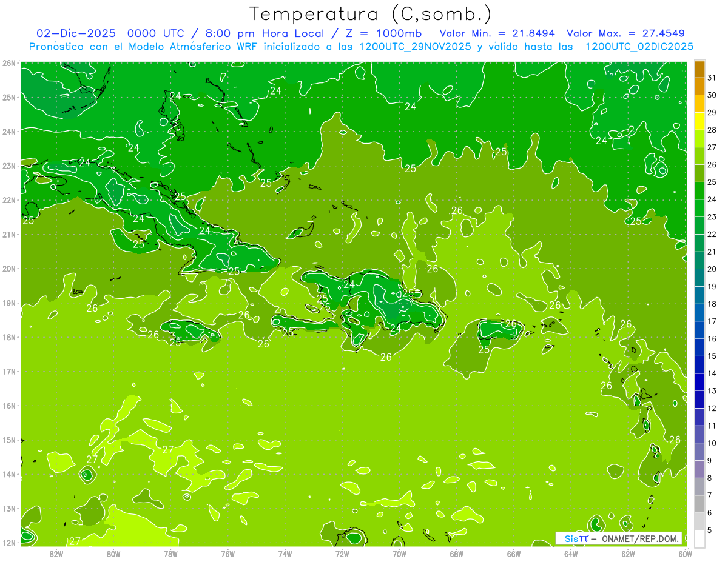The image size is (728, 562).
Task: Click the 12N latitude axis label
Action: (9, 543)
